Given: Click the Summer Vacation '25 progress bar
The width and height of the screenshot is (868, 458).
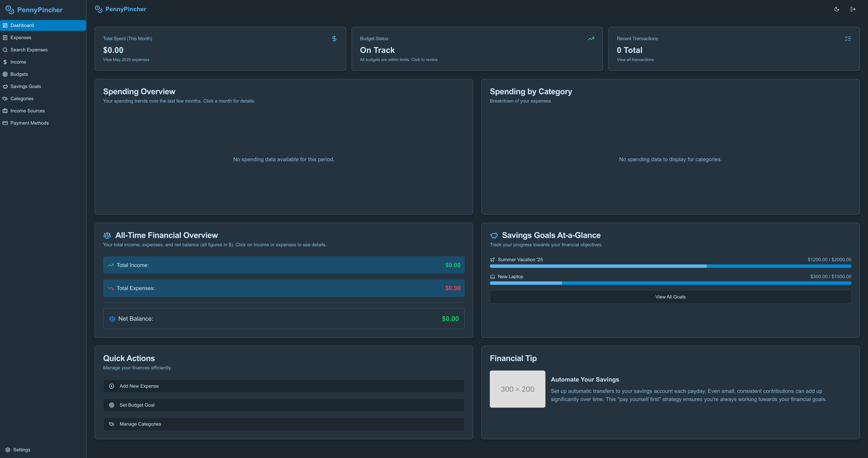Looking at the screenshot, I should pos(671,266).
